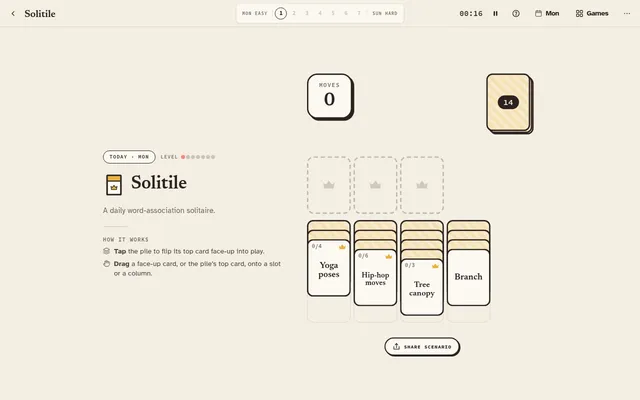Click the Moves counter tile

(x=330, y=97)
